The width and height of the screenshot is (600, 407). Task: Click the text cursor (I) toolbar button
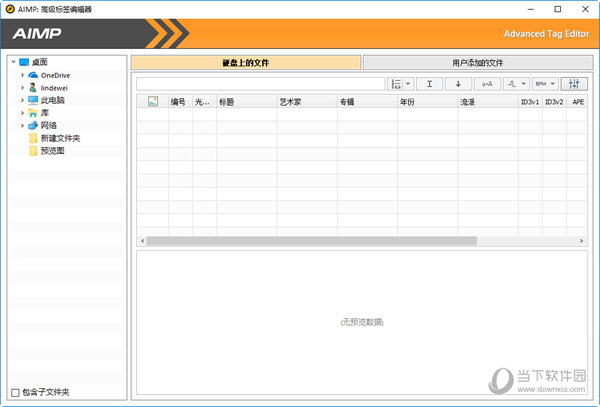429,84
